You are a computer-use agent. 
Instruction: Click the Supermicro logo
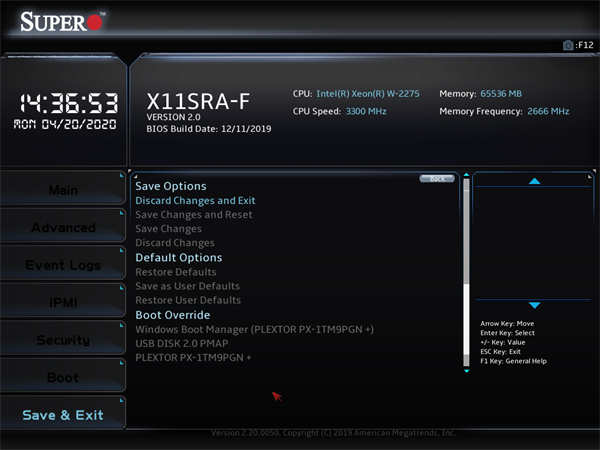pyautogui.click(x=62, y=21)
